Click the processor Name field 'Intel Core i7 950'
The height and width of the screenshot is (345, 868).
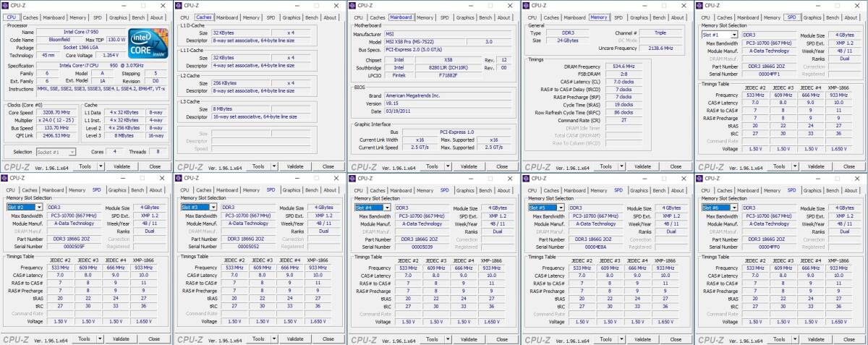[80, 32]
